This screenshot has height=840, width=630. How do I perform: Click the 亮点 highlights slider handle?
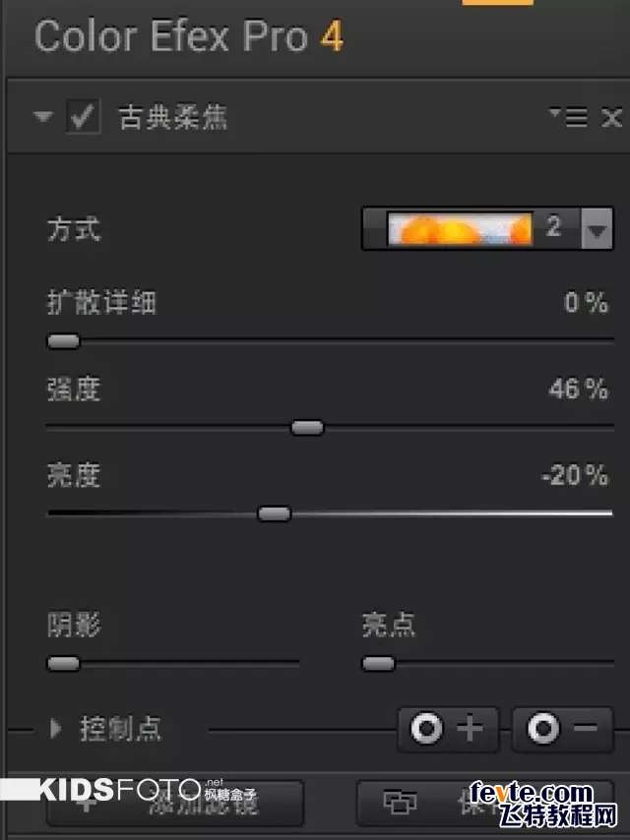pyautogui.click(x=378, y=664)
